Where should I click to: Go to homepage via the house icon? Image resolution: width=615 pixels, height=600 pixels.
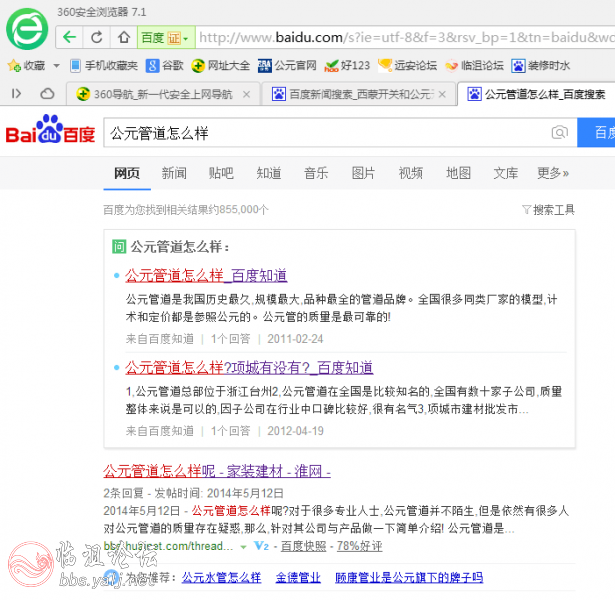[x=123, y=37]
